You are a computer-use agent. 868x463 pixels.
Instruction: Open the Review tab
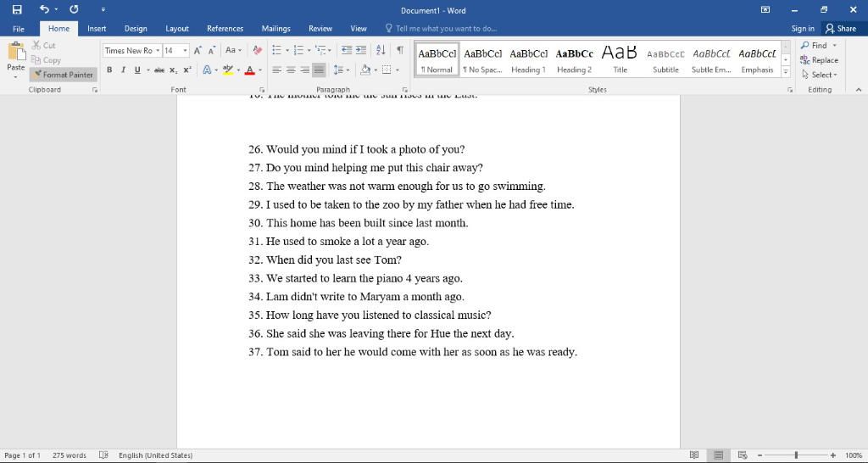(320, 29)
